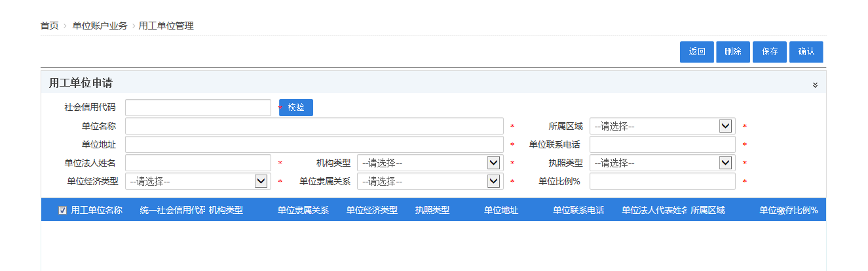Image resolution: width=868 pixels, height=271 pixels.
Task: Click the 统一社会信用代码 column header
Action: click(173, 210)
